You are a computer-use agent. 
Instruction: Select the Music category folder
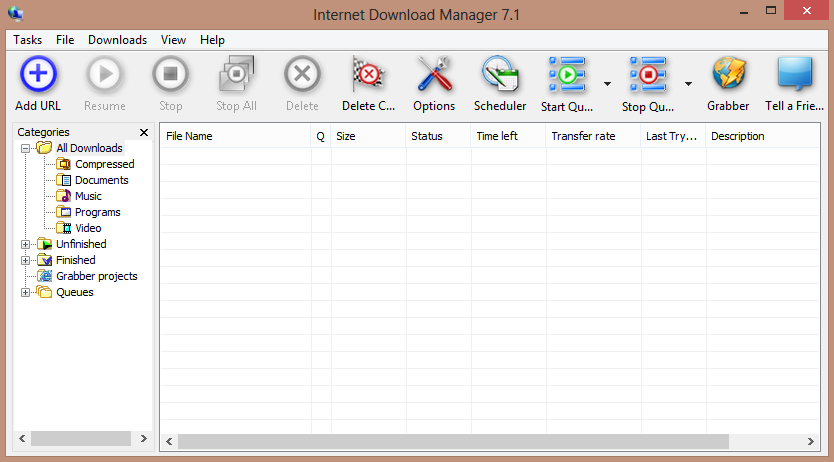pyautogui.click(x=79, y=196)
